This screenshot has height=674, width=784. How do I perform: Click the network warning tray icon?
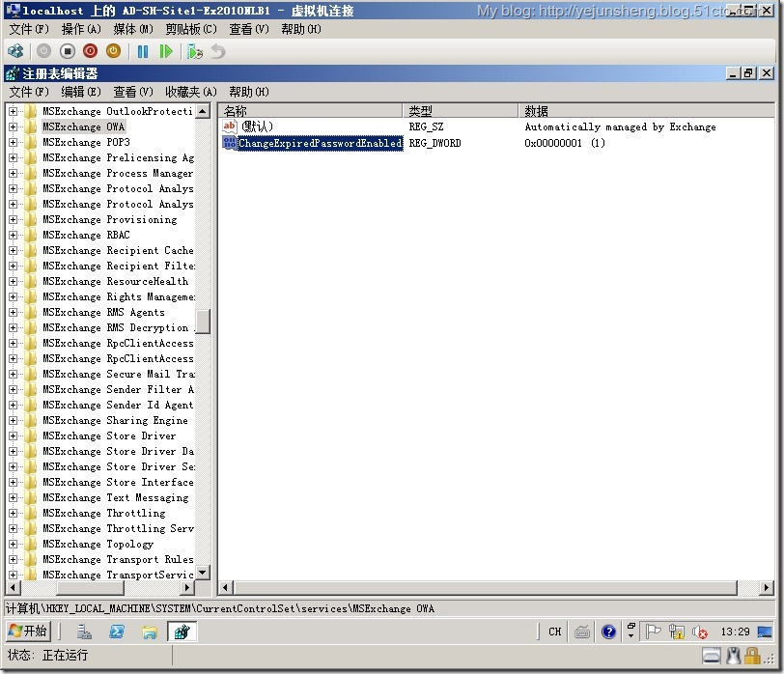[x=677, y=632]
